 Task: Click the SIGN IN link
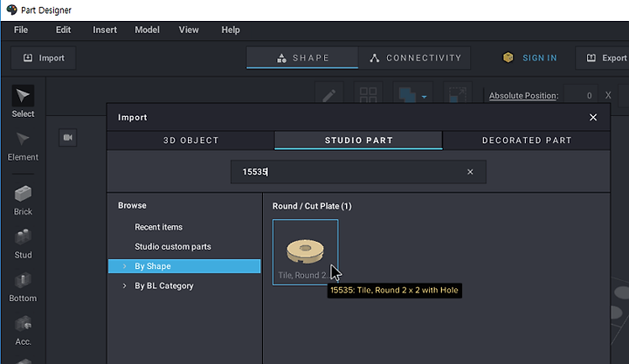(x=540, y=58)
